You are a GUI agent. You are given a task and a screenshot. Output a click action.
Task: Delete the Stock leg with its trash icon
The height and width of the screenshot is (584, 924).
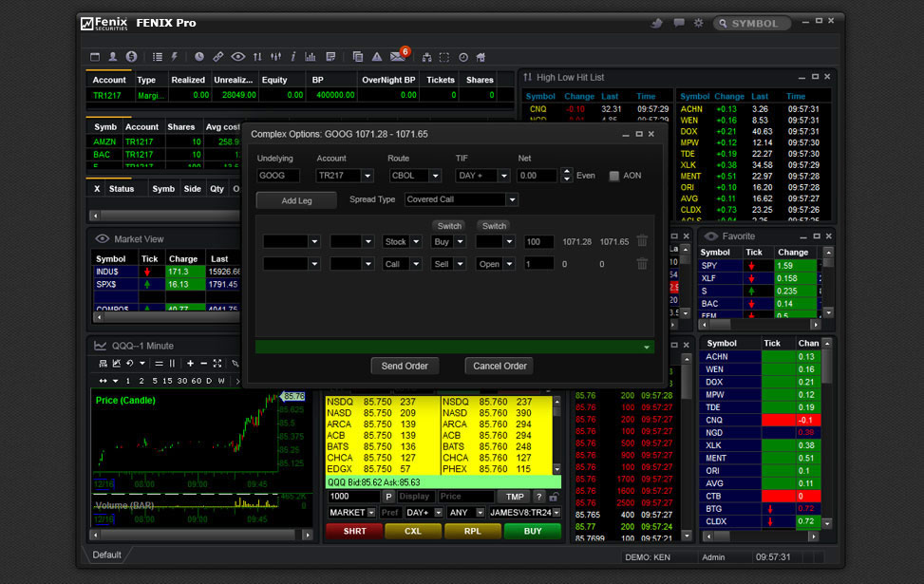click(x=642, y=241)
